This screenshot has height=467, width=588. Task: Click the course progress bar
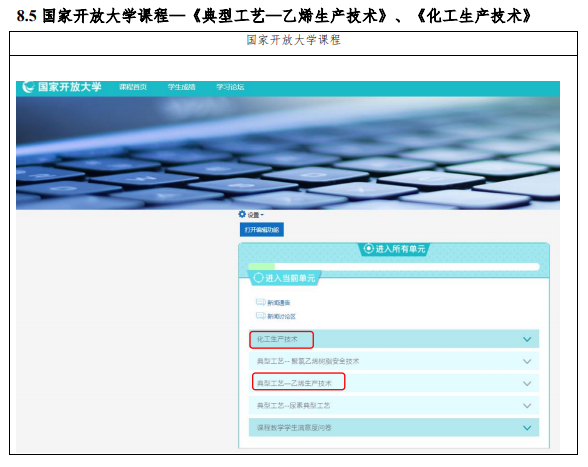click(x=394, y=266)
